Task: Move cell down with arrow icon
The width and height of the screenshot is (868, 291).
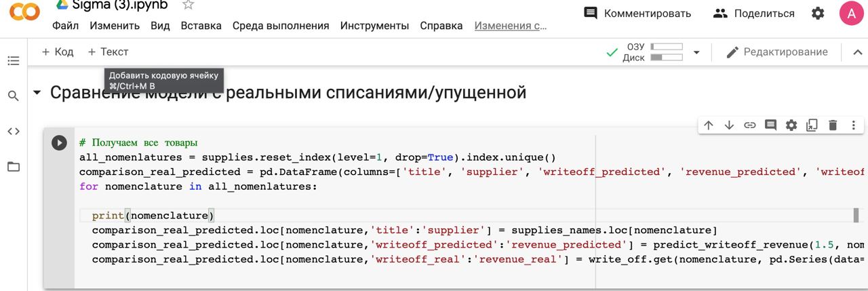Action: [x=729, y=125]
